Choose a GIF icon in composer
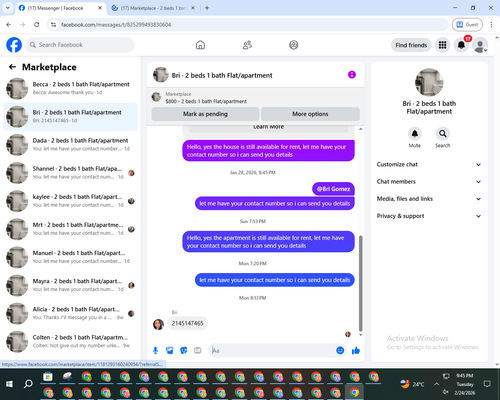The width and height of the screenshot is (500, 400). click(198, 350)
